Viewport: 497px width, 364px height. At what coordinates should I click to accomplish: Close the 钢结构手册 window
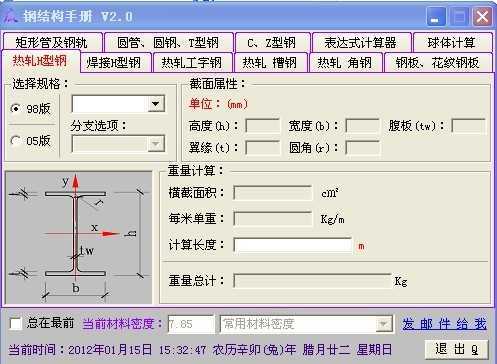(x=482, y=17)
